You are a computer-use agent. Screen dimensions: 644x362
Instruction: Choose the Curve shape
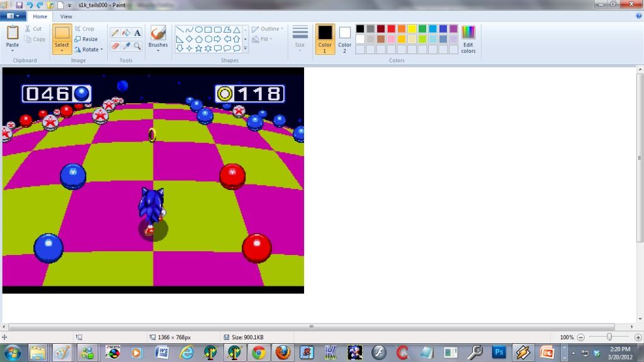click(189, 30)
